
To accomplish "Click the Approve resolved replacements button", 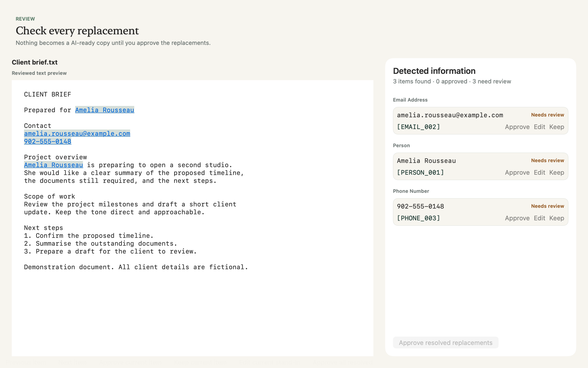I will (446, 343).
